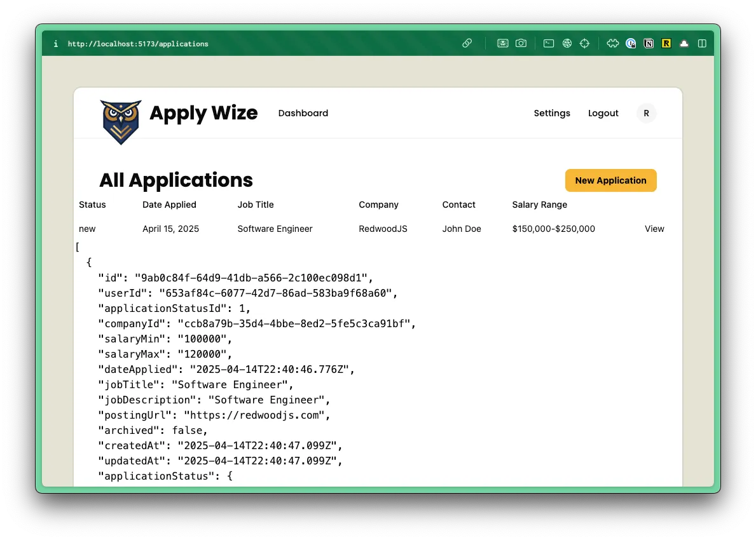Select the crosshair element inspector icon
The width and height of the screenshot is (756, 540).
pyautogui.click(x=585, y=43)
